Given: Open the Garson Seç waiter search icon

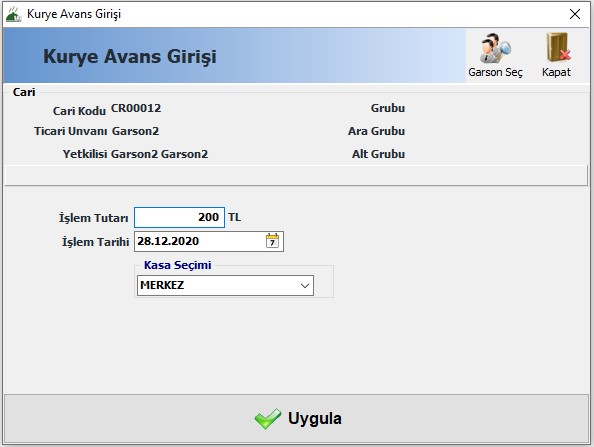Looking at the screenshot, I should [x=495, y=48].
